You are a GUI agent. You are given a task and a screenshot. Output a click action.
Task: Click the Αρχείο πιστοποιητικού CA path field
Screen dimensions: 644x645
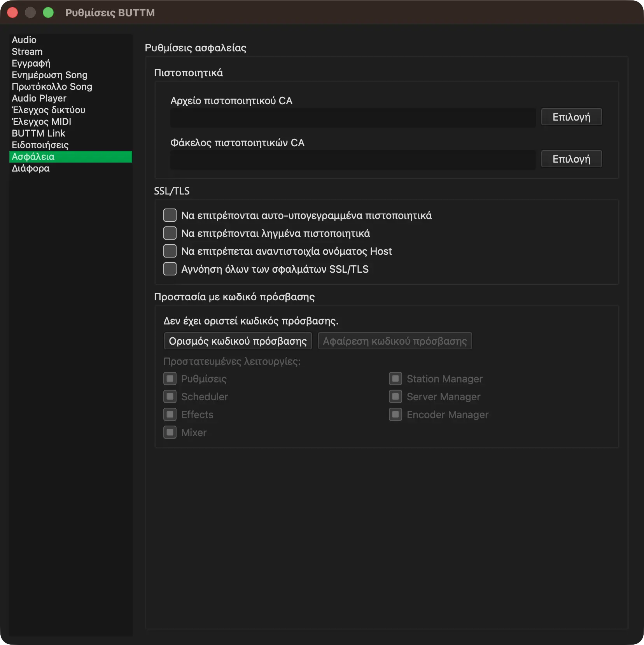(353, 117)
